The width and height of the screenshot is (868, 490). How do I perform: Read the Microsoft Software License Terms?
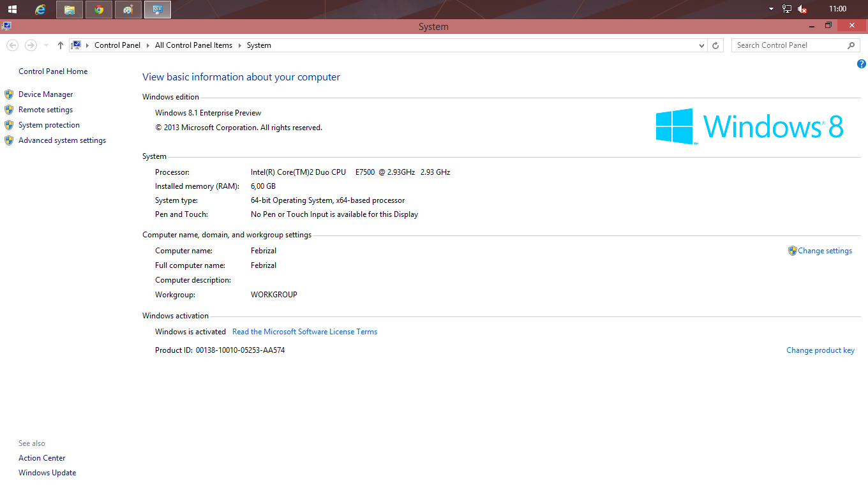pyautogui.click(x=304, y=332)
